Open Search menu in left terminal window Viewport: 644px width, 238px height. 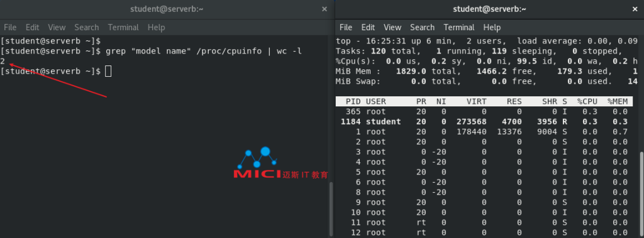(87, 28)
